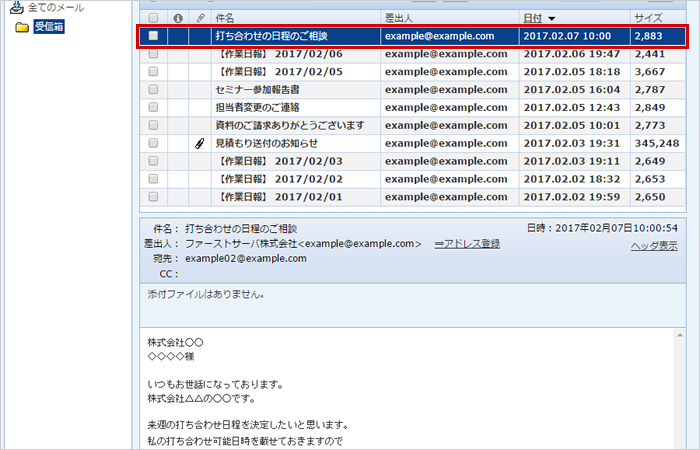Click the ヘッダ表示 link
Screen dimensions: 700x450
(654, 246)
